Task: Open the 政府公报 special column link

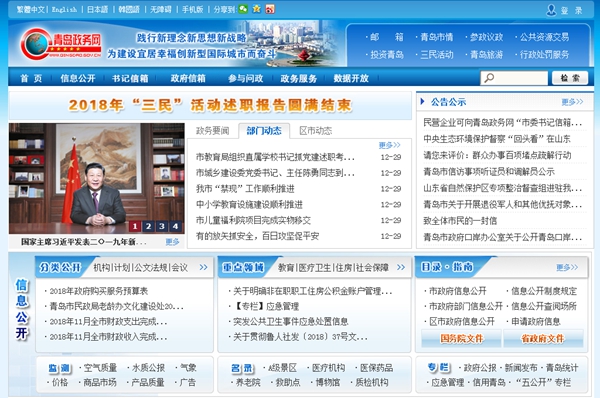Action: coord(480,368)
